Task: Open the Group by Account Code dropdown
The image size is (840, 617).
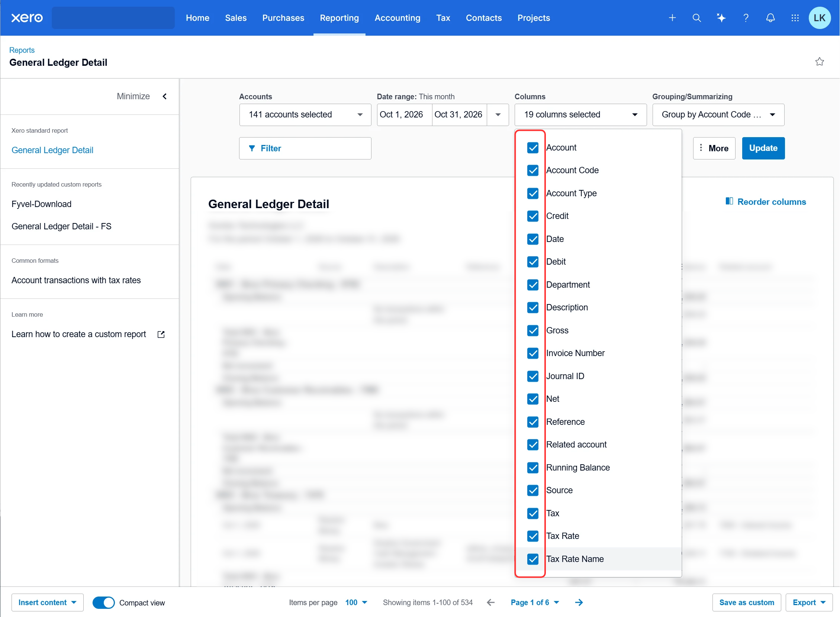Action: 718,114
